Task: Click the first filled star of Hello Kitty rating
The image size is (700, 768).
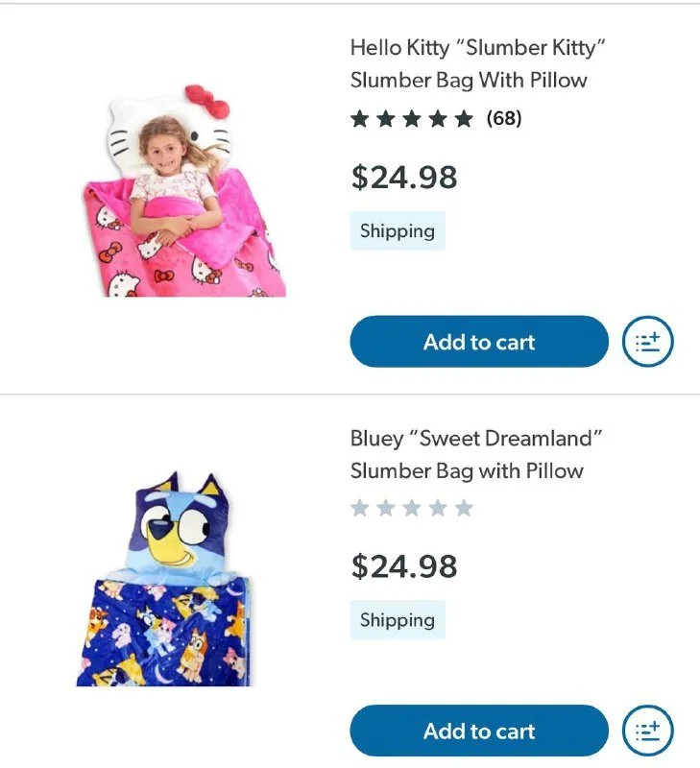Action: pyautogui.click(x=359, y=118)
